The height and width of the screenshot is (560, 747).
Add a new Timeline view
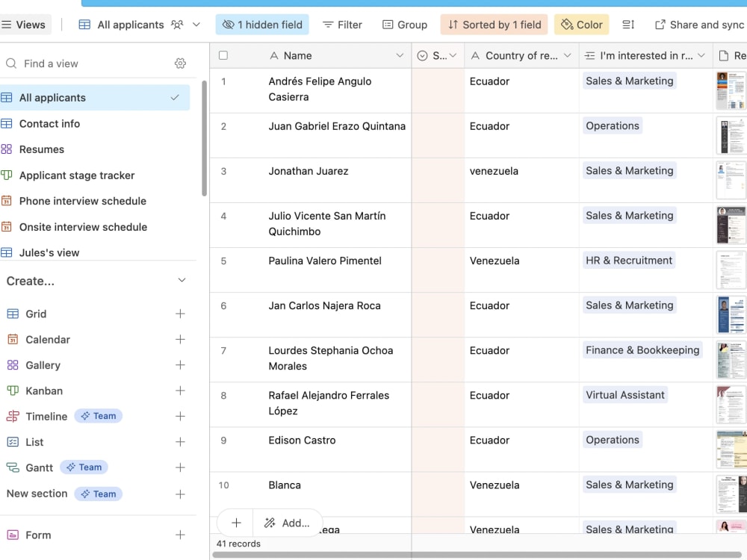tap(180, 416)
